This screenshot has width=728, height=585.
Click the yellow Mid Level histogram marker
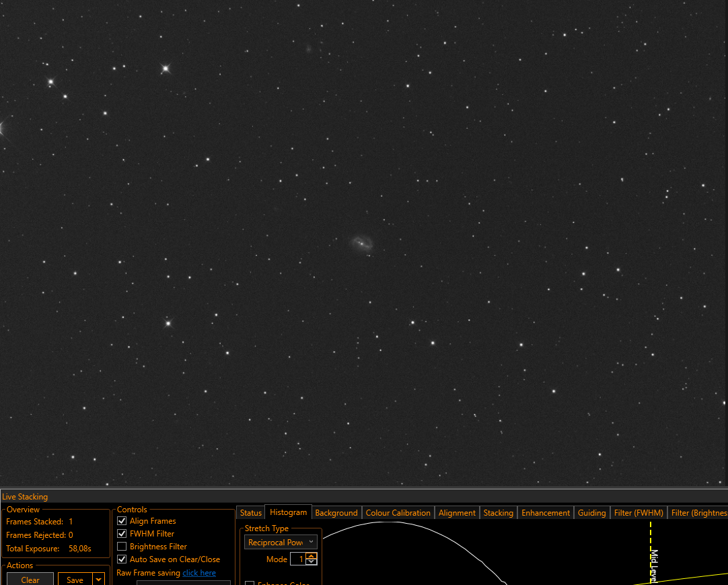(x=651, y=552)
